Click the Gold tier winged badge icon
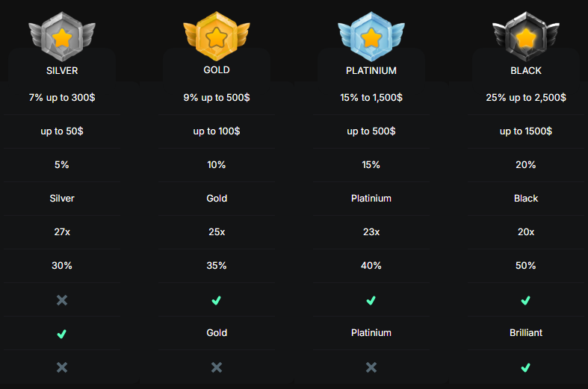Image resolution: width=588 pixels, height=389 pixels. tap(217, 37)
